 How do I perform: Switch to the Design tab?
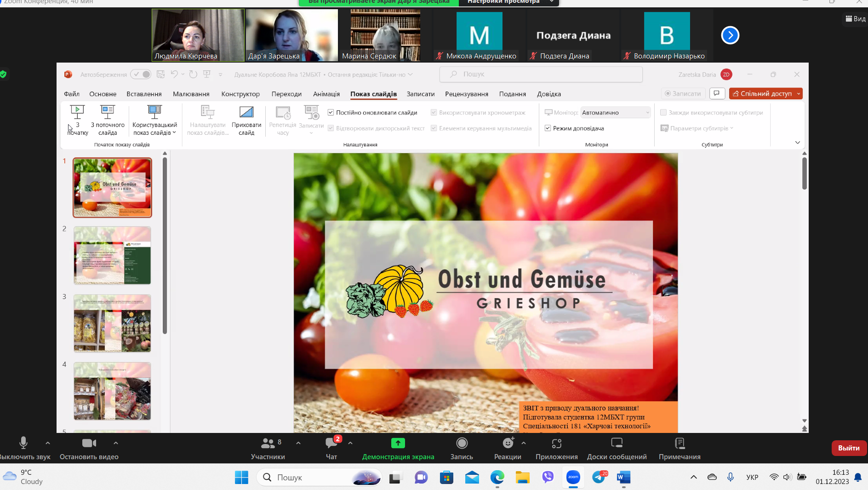(x=240, y=94)
